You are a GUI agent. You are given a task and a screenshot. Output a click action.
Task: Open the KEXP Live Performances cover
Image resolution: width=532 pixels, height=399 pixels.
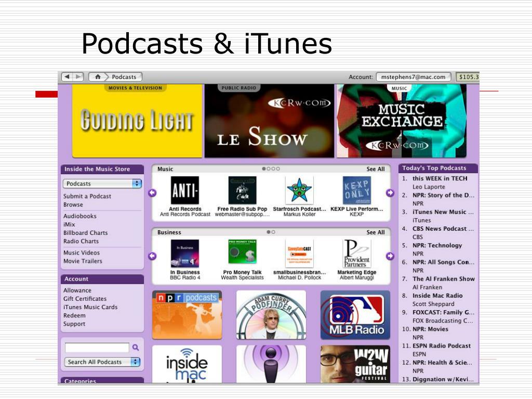coord(356,190)
